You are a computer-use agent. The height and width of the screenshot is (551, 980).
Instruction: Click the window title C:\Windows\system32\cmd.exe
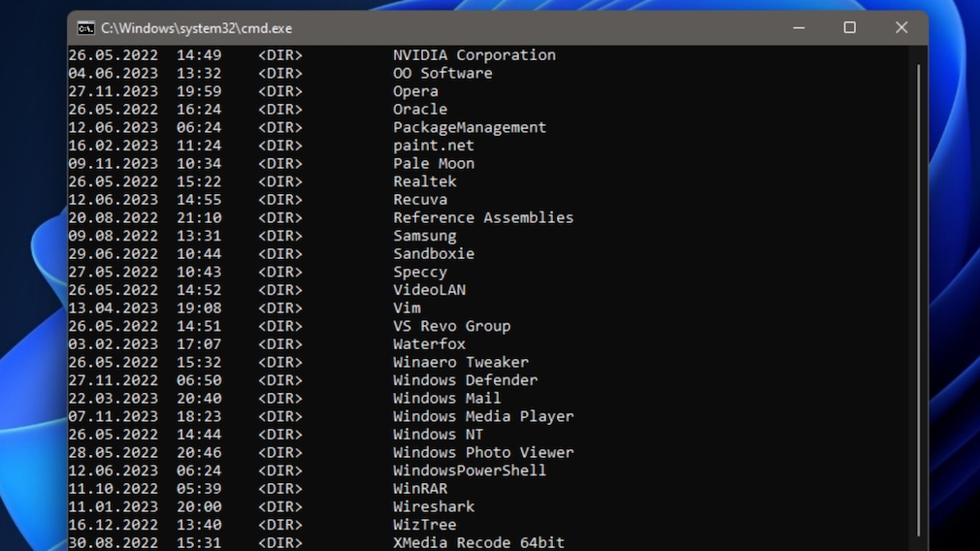tap(196, 28)
